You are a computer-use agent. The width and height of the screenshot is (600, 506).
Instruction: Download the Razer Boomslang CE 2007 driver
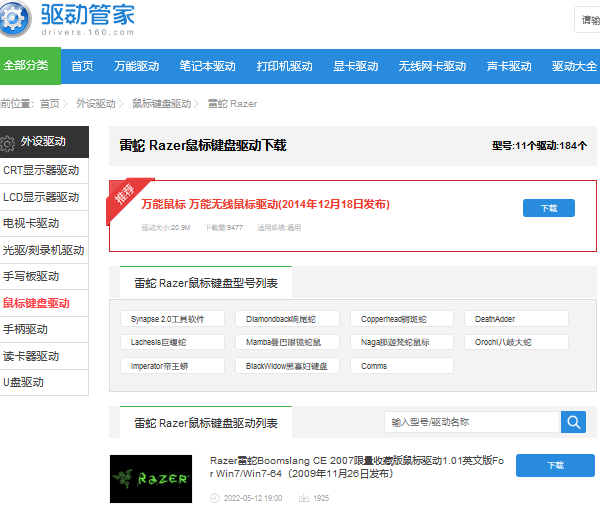click(554, 466)
